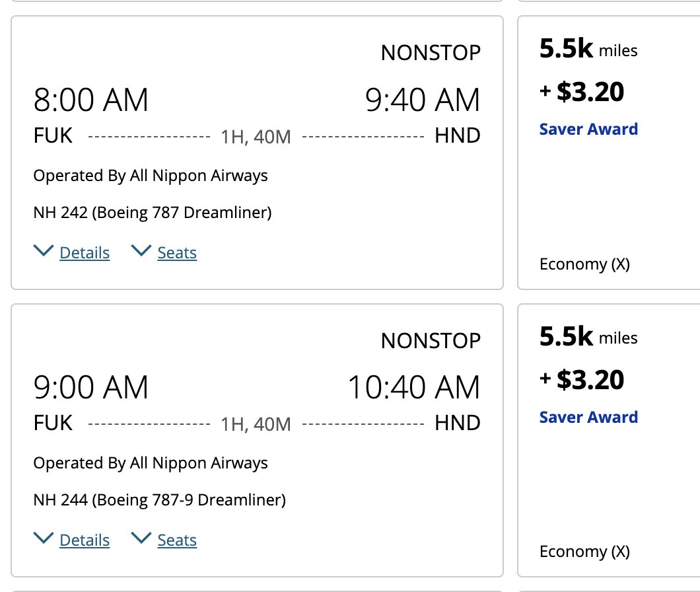
Task: Open Details link for 9:00 AM flight
Action: (x=85, y=540)
